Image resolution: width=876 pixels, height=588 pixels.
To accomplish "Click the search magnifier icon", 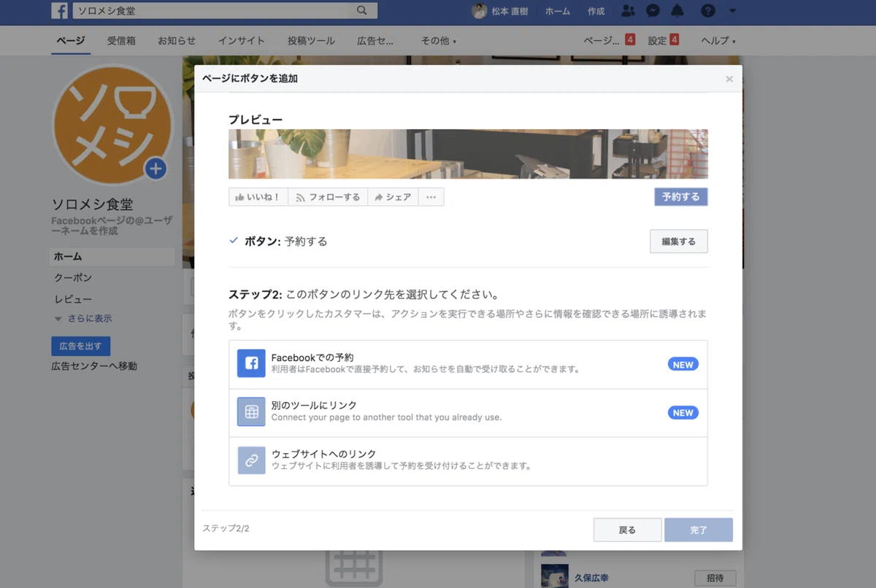I will tap(362, 11).
